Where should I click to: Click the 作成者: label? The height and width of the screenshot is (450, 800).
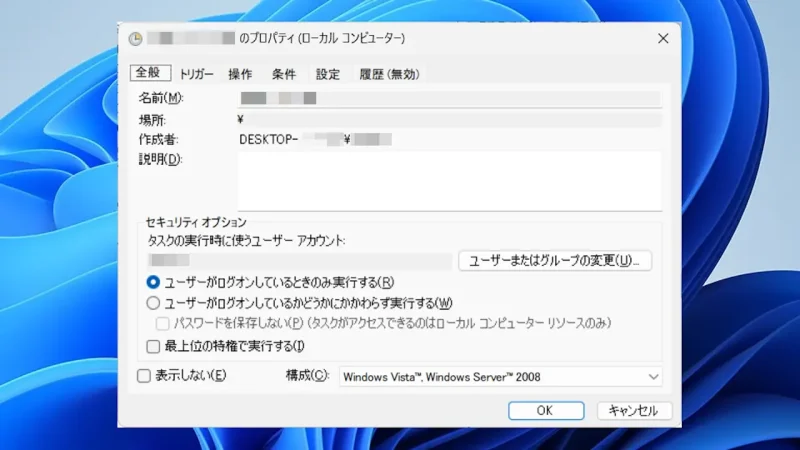point(159,140)
